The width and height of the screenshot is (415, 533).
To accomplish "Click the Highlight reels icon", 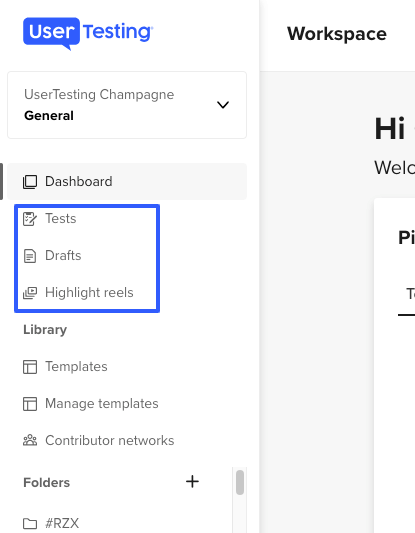I will tap(30, 293).
